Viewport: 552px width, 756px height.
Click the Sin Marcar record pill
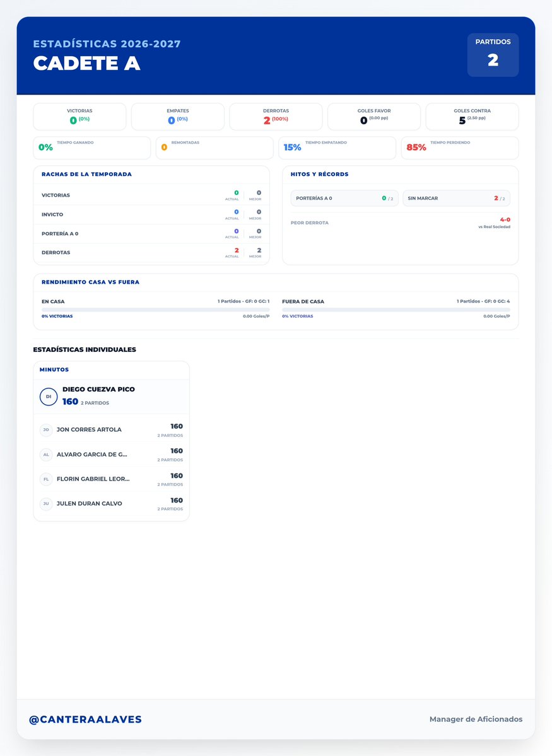[x=457, y=198]
